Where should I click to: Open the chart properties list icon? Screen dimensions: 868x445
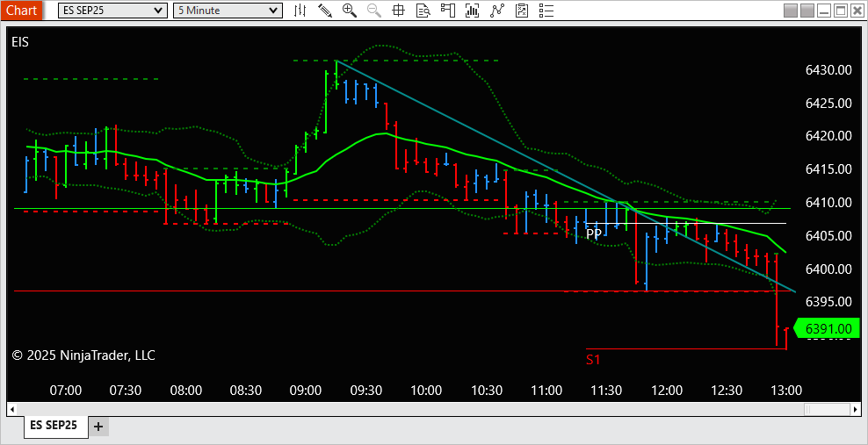click(546, 10)
